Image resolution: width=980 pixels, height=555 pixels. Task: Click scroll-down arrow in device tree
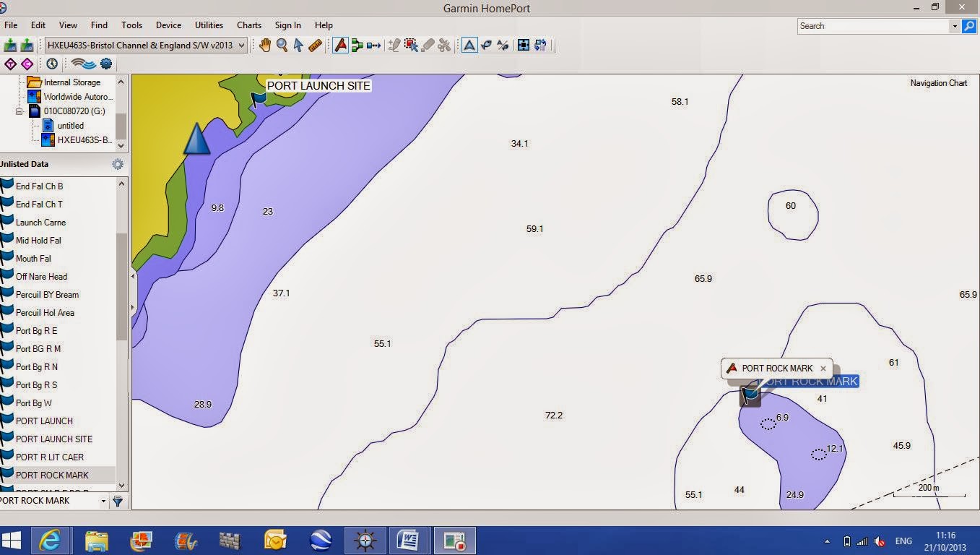coord(121,145)
